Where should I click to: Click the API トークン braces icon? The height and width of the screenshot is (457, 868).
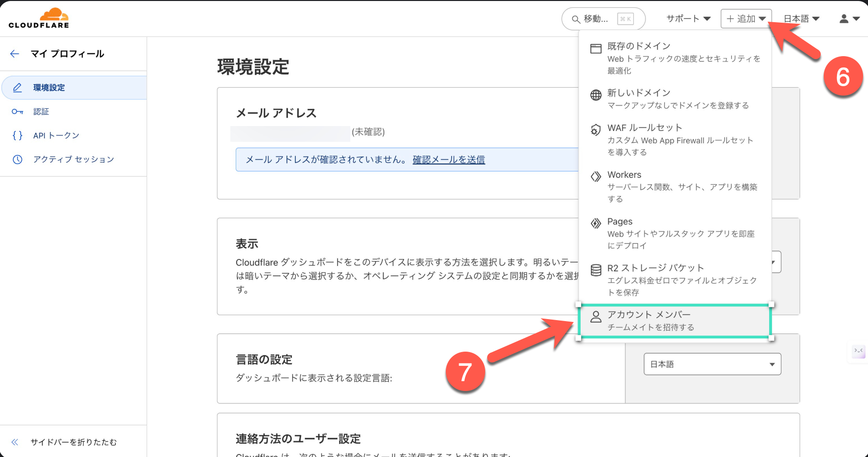tap(17, 135)
